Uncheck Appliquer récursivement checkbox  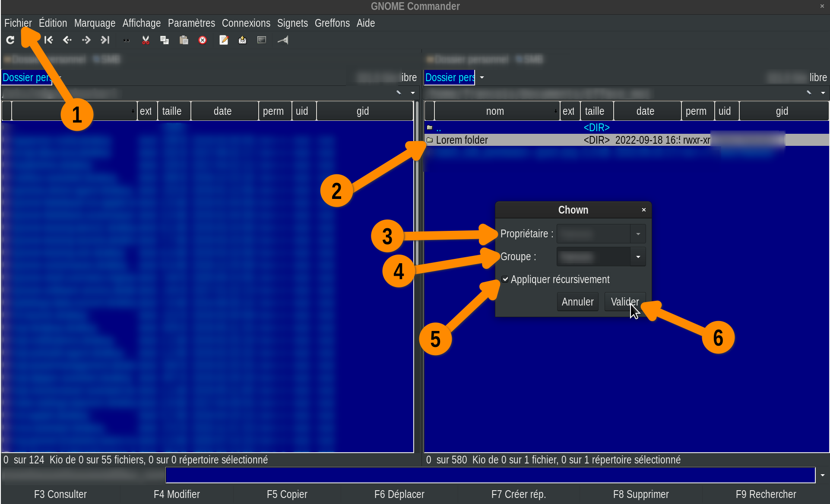click(505, 279)
